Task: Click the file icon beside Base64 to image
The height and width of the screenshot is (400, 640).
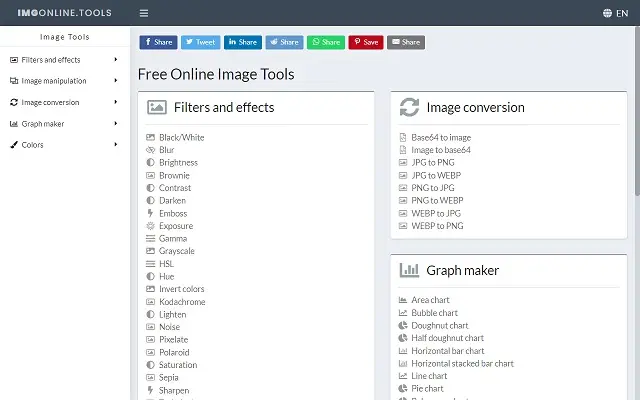Action: click(x=403, y=137)
